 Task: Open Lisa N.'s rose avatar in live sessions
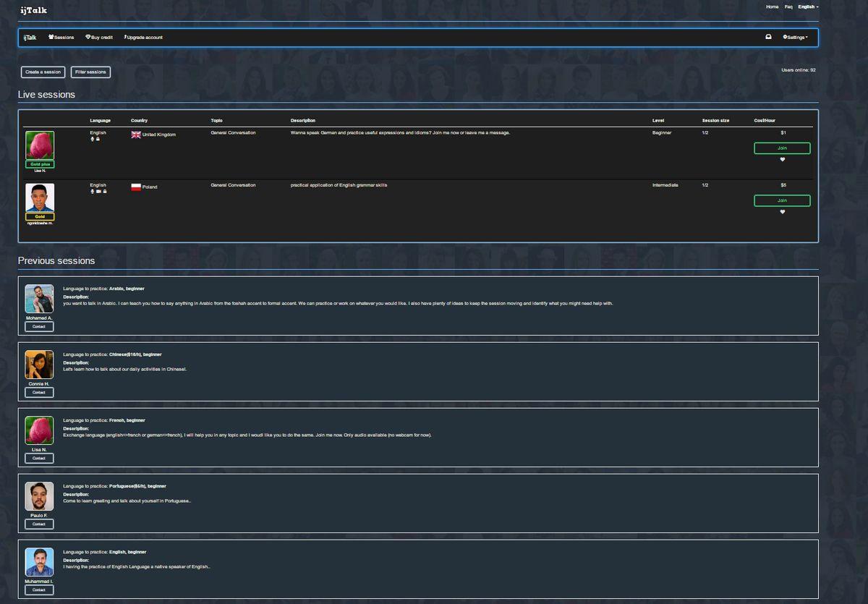[40, 145]
